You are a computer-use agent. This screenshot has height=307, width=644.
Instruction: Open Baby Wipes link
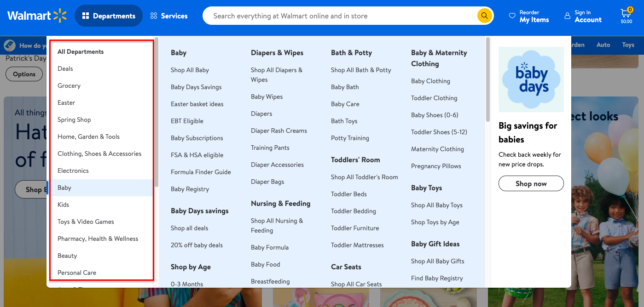(x=267, y=97)
